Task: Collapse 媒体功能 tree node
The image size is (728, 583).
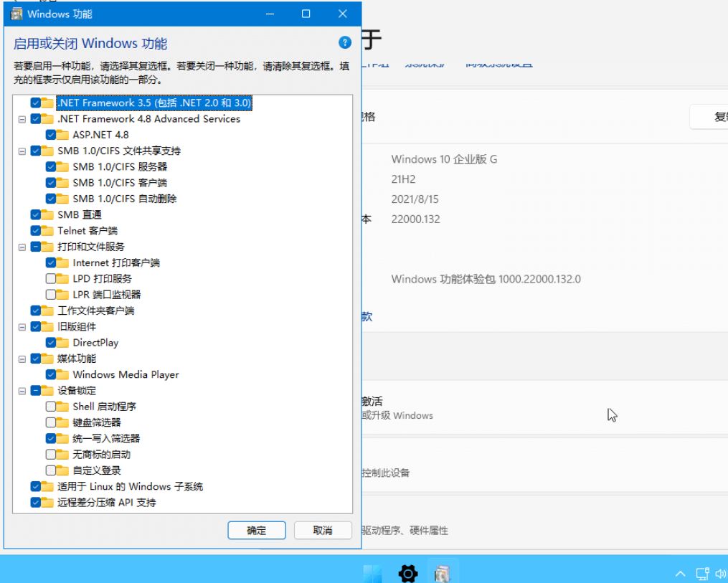Action: pos(22,359)
